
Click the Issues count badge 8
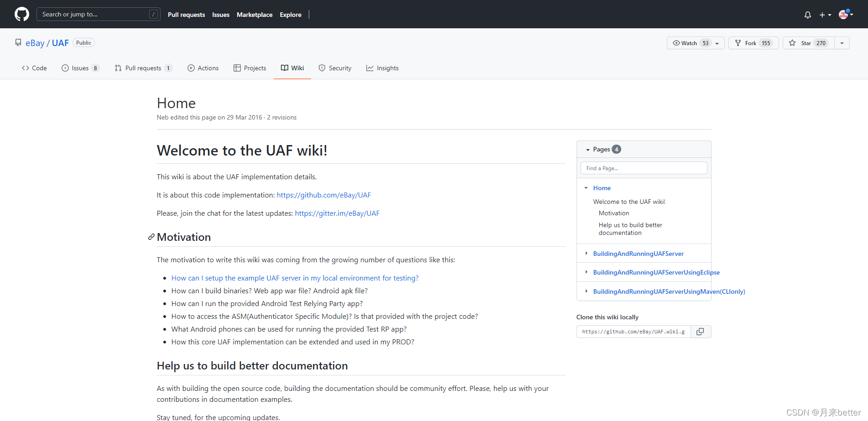pos(95,68)
